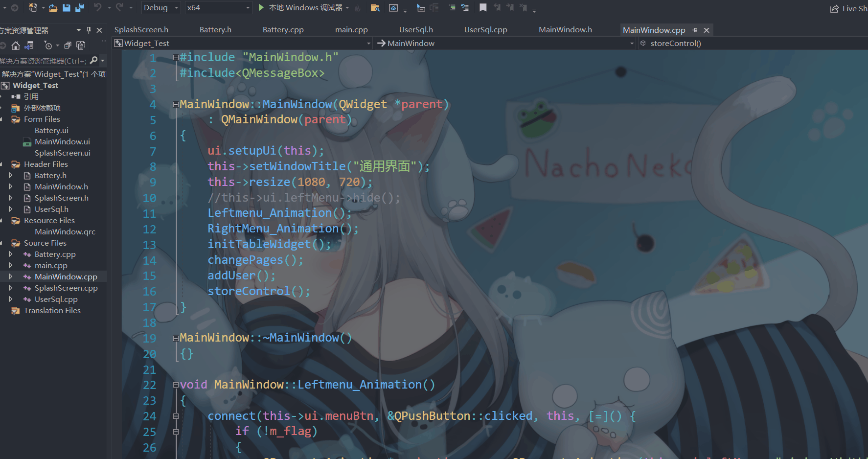Select the Translation Files folder
The height and width of the screenshot is (459, 868).
52,310
